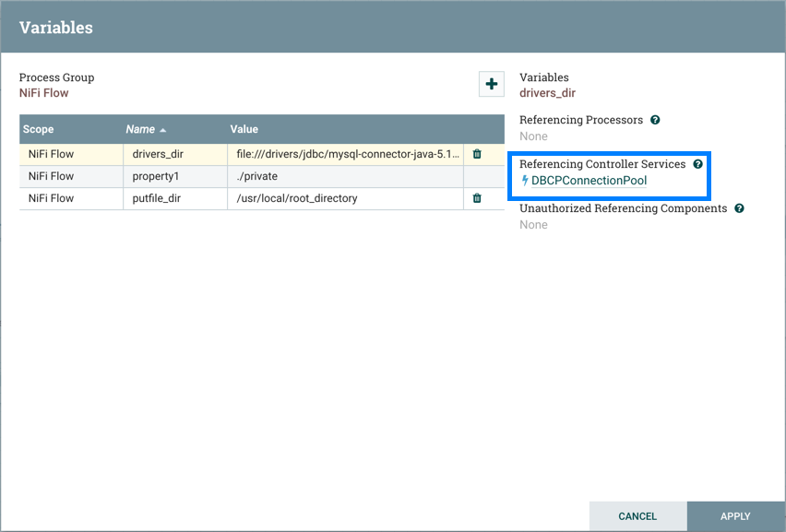Click the lightning icon beside DBCPConnectionPool
The height and width of the screenshot is (532, 786).
point(526,180)
